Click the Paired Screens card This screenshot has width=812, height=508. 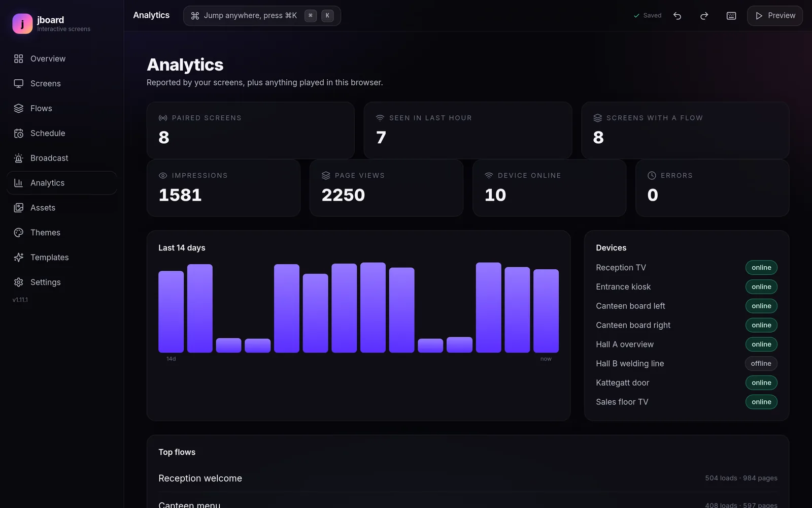point(251,131)
